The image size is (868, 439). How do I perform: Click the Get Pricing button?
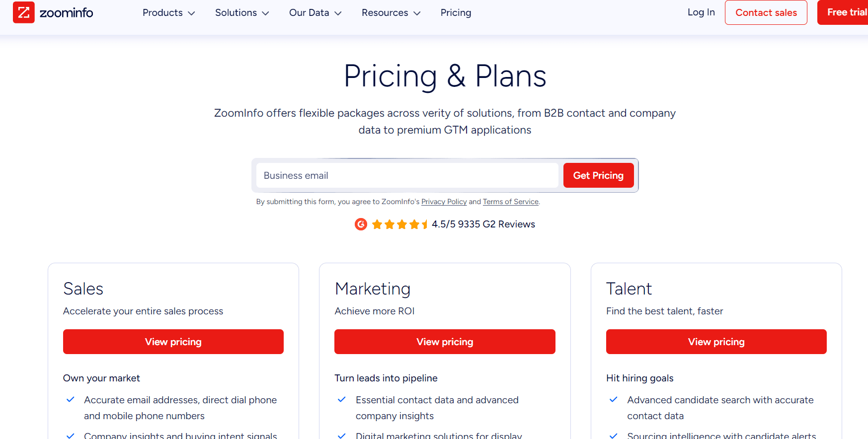(598, 175)
